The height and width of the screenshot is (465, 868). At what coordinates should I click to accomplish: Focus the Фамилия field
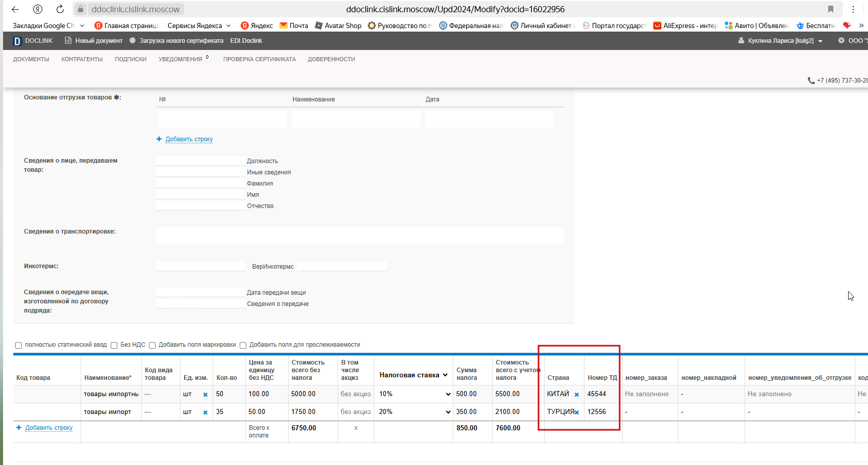200,184
